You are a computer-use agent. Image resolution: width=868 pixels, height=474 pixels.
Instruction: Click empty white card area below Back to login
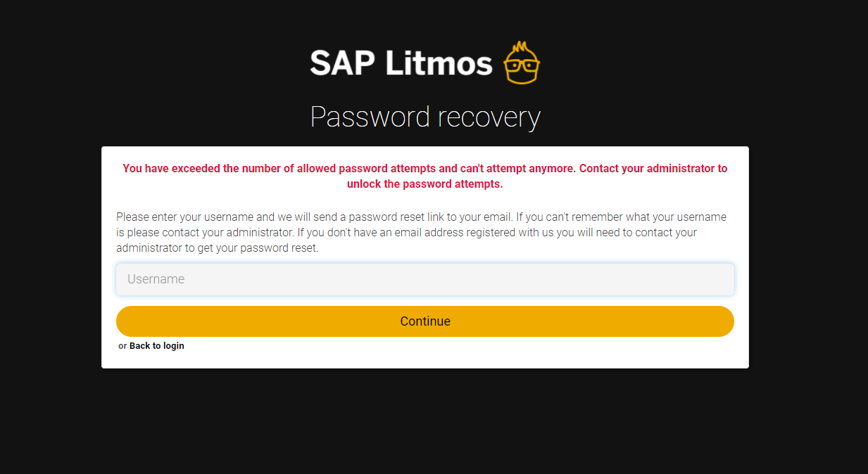pyautogui.click(x=425, y=360)
